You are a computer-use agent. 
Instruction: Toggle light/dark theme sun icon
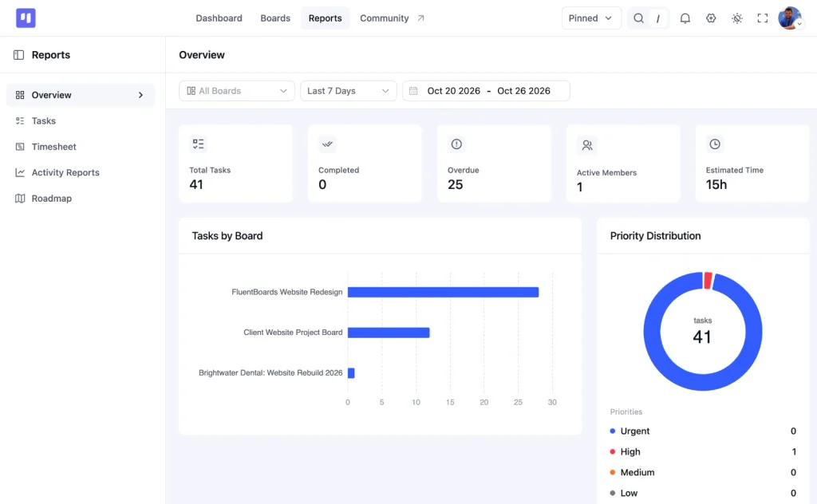coord(736,18)
